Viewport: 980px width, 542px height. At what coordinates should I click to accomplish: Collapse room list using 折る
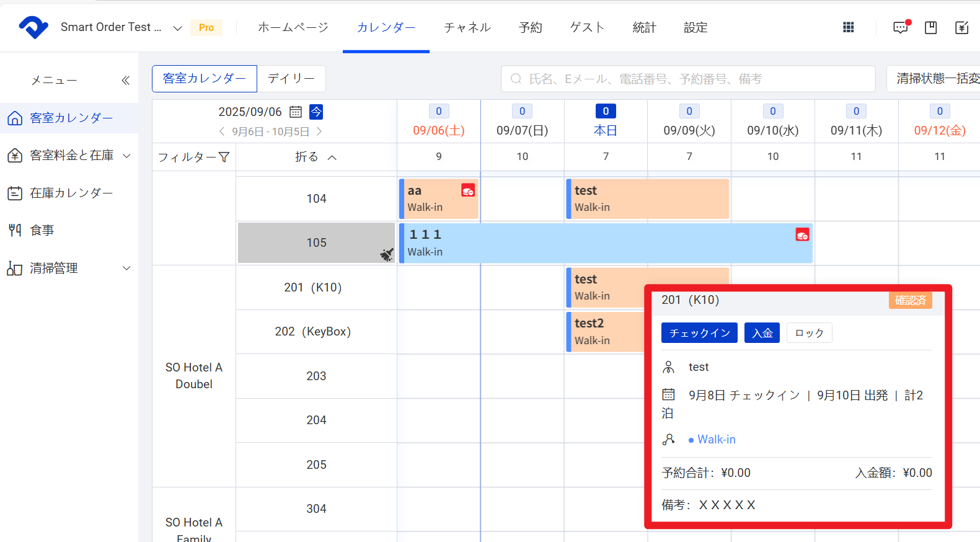coord(316,157)
